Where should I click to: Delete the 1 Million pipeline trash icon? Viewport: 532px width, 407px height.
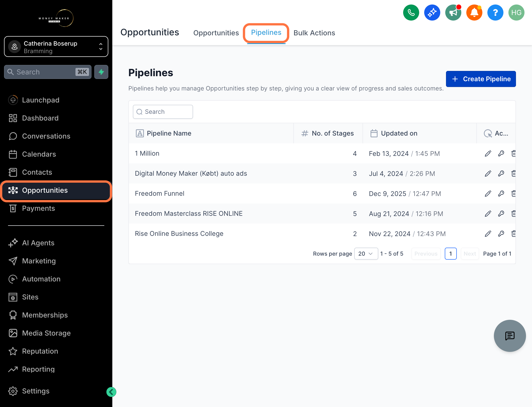[513, 153]
